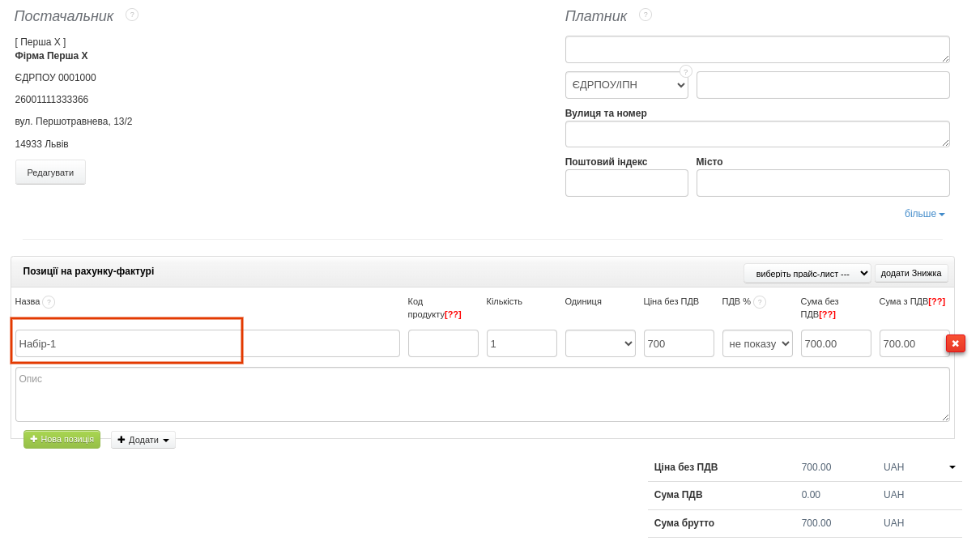Click the Редагувати supplier button
The width and height of the screenshot is (980, 541).
tap(50, 173)
